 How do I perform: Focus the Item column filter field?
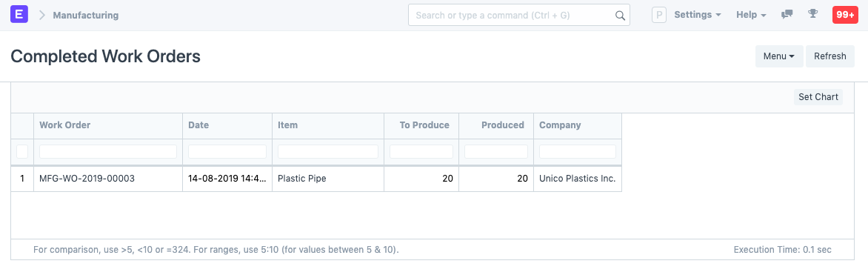pos(327,151)
